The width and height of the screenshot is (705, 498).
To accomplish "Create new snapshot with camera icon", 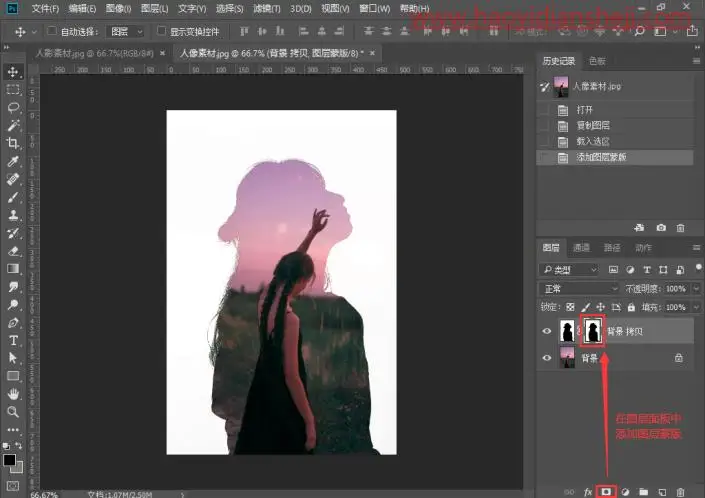I will (661, 228).
